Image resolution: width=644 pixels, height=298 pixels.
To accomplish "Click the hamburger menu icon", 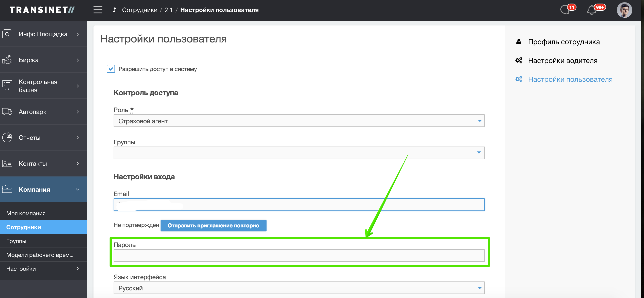I will [x=98, y=10].
